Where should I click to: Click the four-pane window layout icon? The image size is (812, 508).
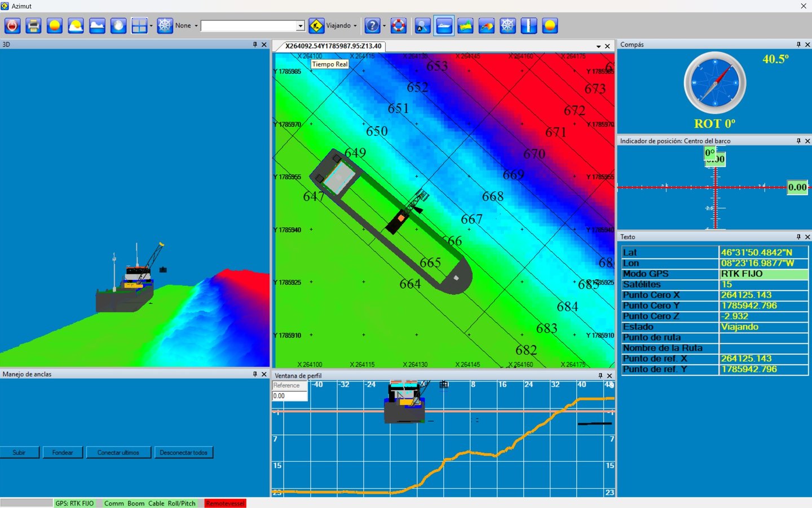click(139, 25)
